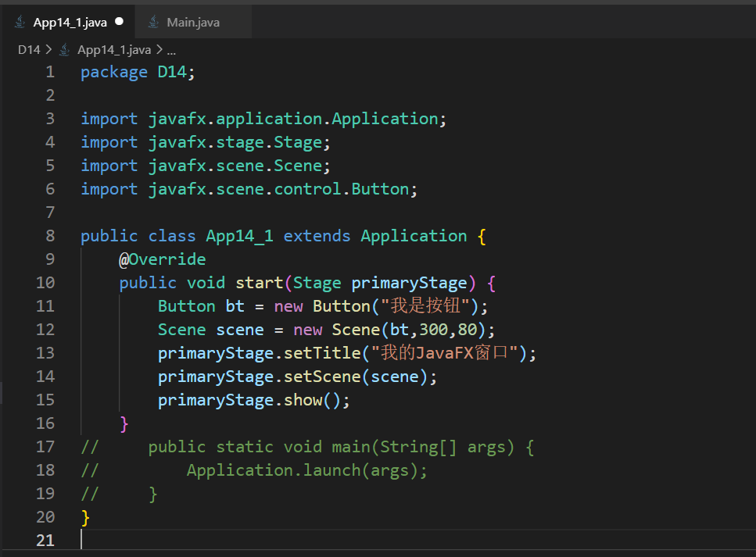Click the Java icon on App14_1.java tab
756x557 pixels.
coord(20,22)
